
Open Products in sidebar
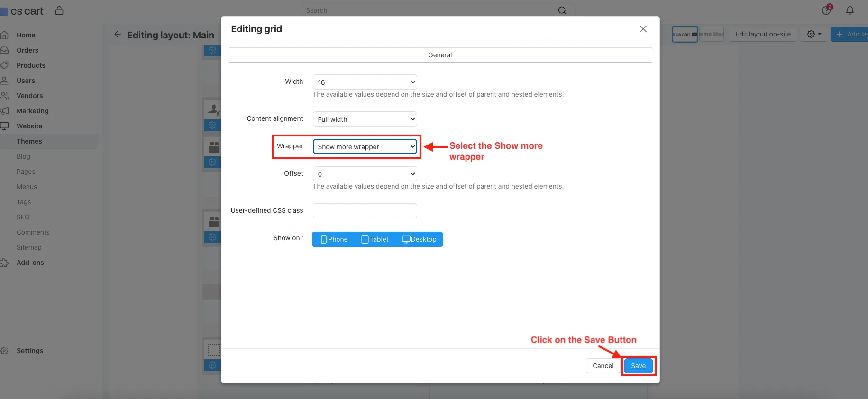click(31, 65)
